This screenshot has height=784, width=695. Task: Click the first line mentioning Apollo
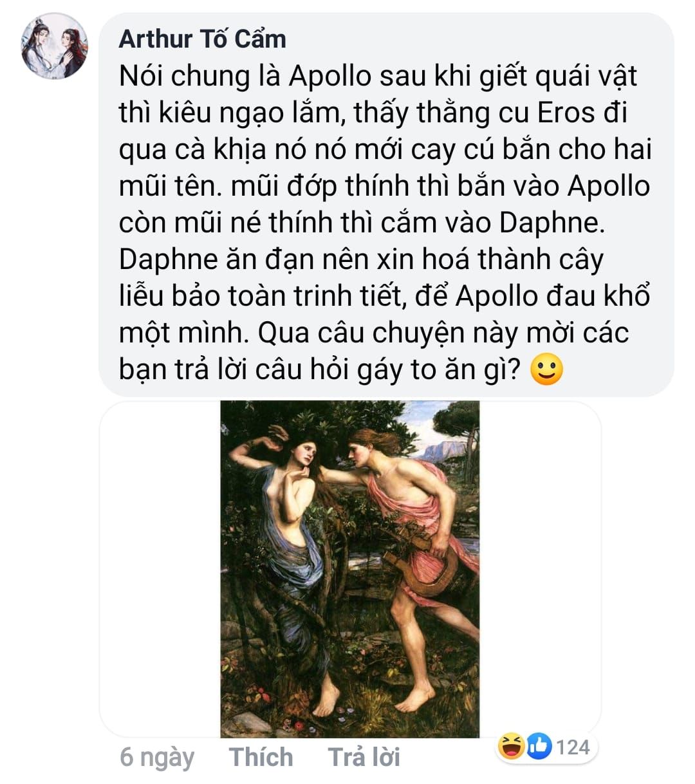(378, 76)
